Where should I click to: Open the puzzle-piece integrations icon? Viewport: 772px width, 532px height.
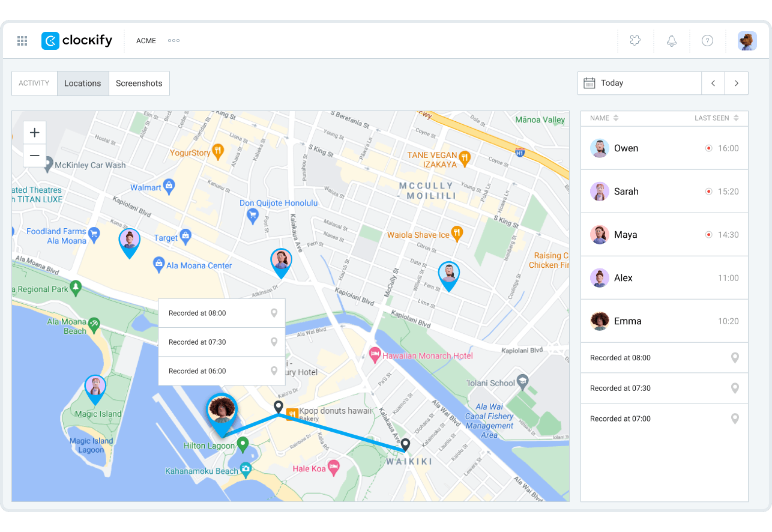(635, 40)
